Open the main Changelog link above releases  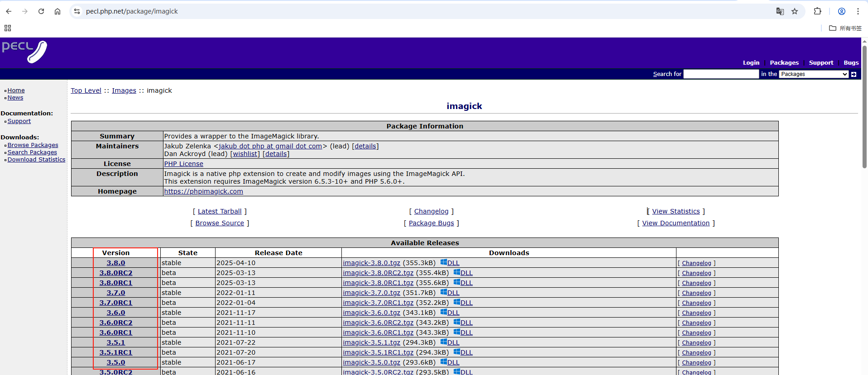(x=431, y=211)
